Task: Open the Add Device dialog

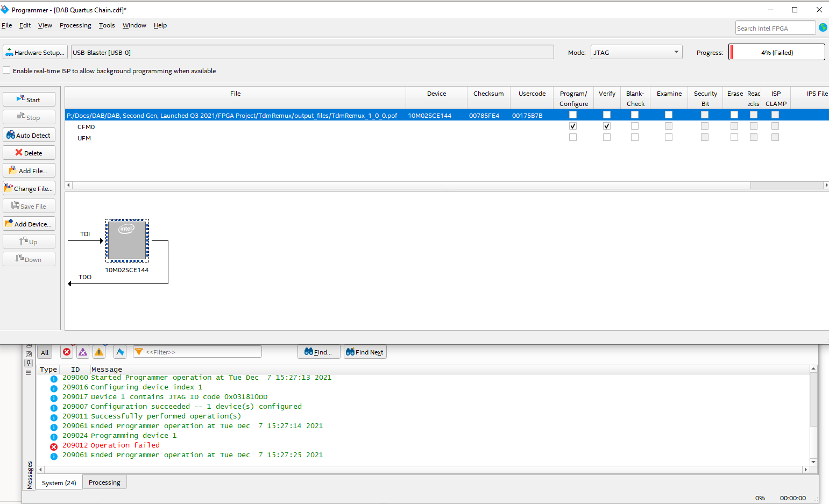Action: [x=29, y=224]
